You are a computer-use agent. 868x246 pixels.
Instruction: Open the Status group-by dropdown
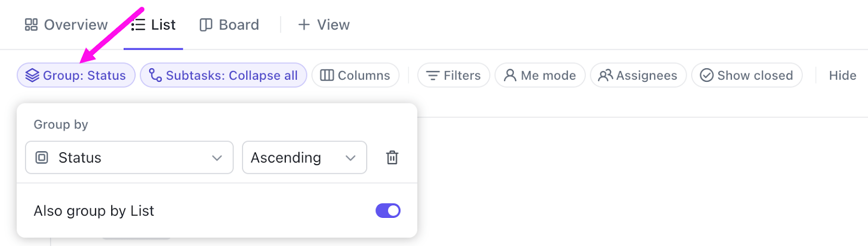coord(129,158)
